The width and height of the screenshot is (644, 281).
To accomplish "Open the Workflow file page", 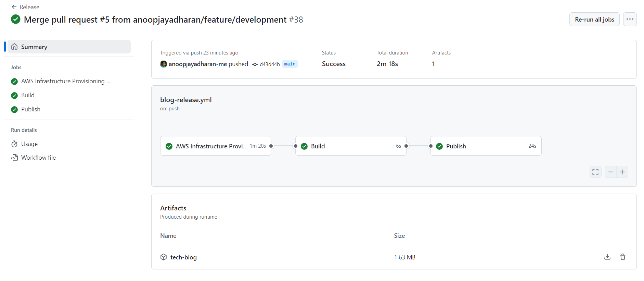I will [x=38, y=158].
